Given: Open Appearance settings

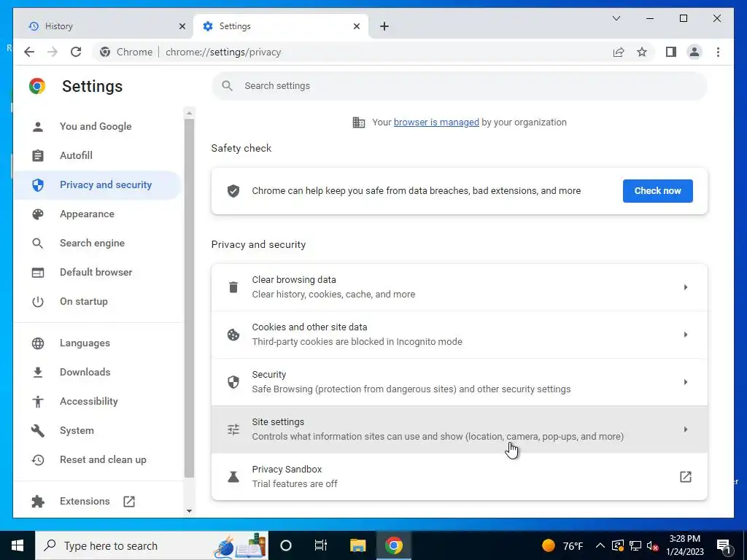Looking at the screenshot, I should point(97,214).
